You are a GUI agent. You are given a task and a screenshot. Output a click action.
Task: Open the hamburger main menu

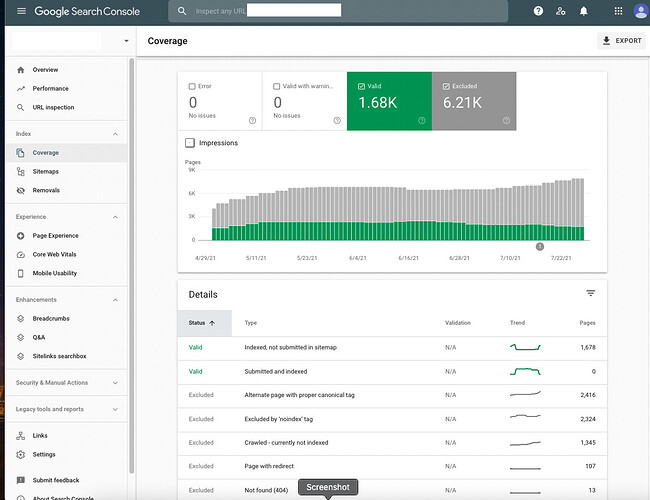point(21,11)
